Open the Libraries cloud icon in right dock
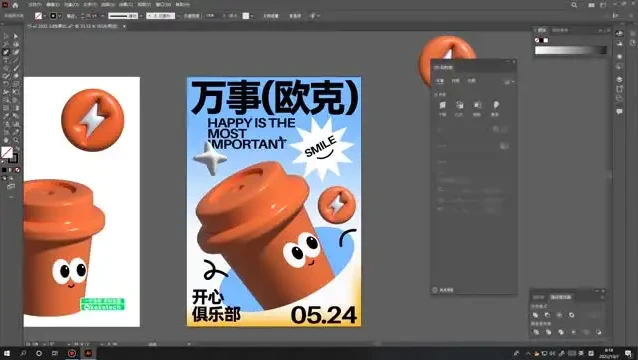The width and height of the screenshot is (638, 360). [619, 34]
